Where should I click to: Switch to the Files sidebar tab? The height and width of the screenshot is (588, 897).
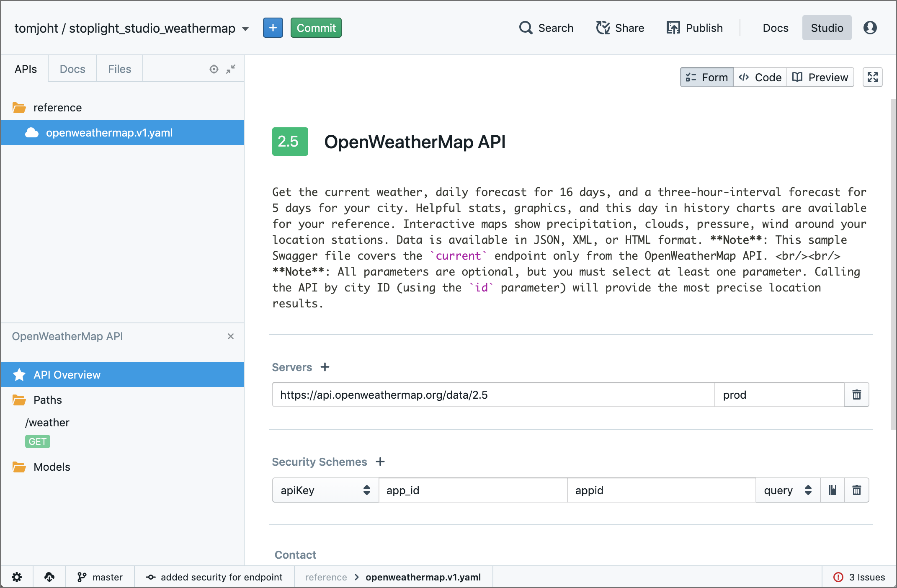(120, 69)
